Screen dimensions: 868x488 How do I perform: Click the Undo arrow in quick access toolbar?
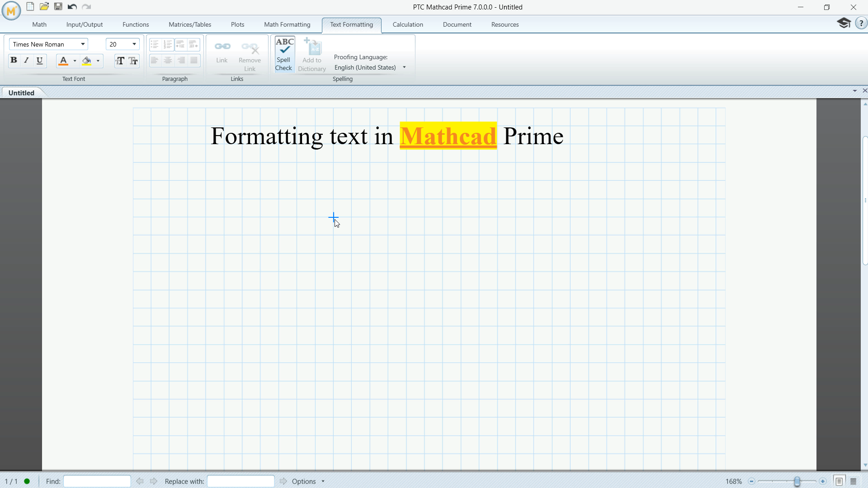point(72,7)
